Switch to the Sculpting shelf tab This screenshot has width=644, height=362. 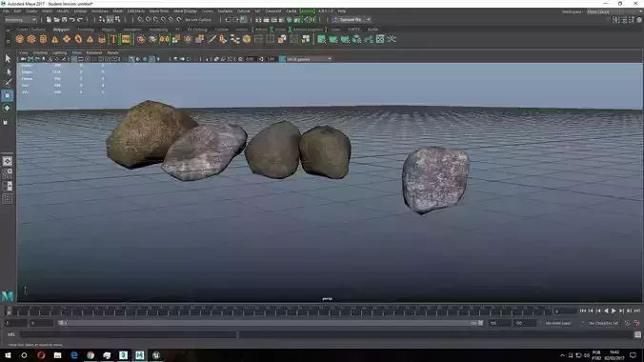click(x=86, y=30)
